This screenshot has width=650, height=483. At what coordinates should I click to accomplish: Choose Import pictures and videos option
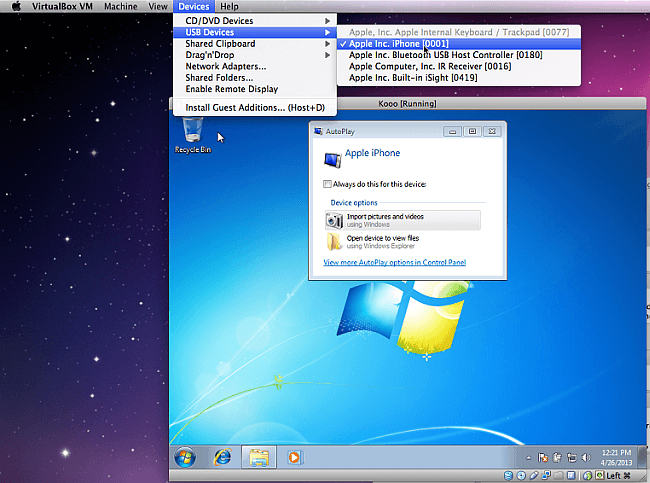[403, 220]
